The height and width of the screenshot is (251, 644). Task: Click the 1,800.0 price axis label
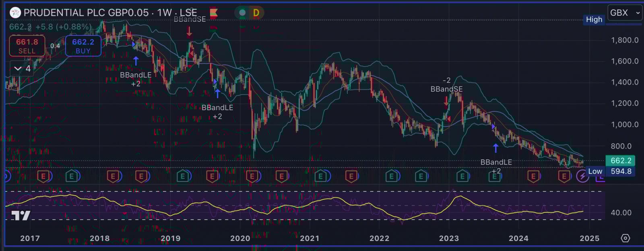(625, 40)
